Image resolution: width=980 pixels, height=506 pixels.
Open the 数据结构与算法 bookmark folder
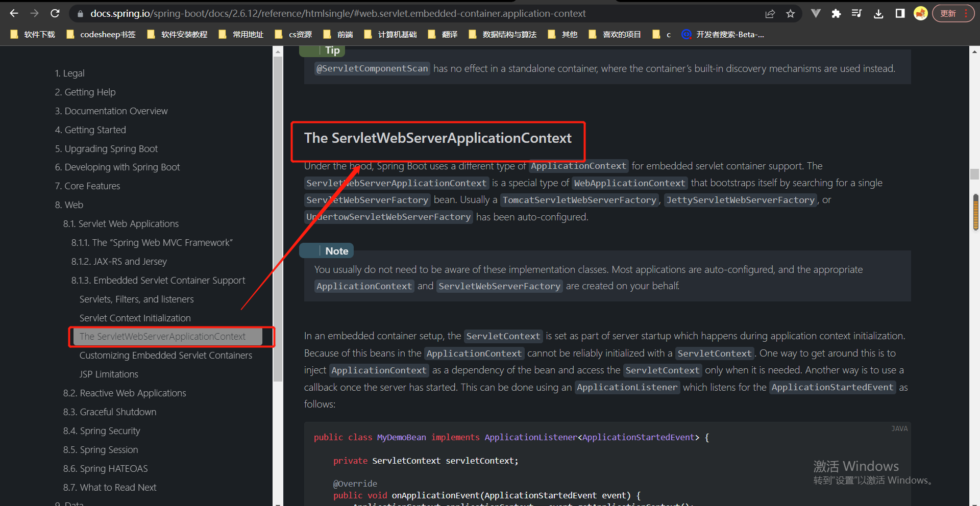(503, 34)
